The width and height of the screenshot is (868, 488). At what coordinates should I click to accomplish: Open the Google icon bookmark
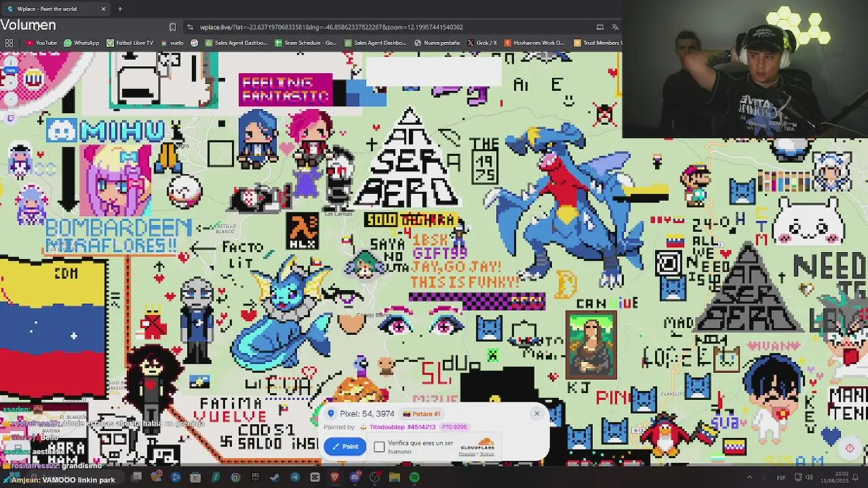[x=195, y=43]
